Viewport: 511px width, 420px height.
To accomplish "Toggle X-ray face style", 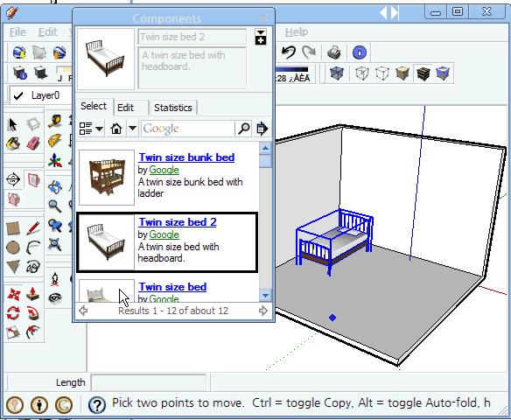I will click(x=337, y=73).
